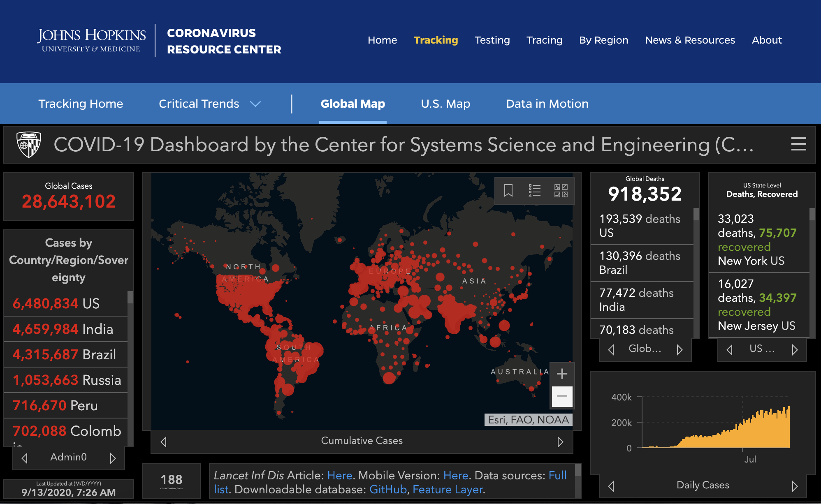
Task: Open the map bookmarks icon
Action: pyautogui.click(x=508, y=191)
